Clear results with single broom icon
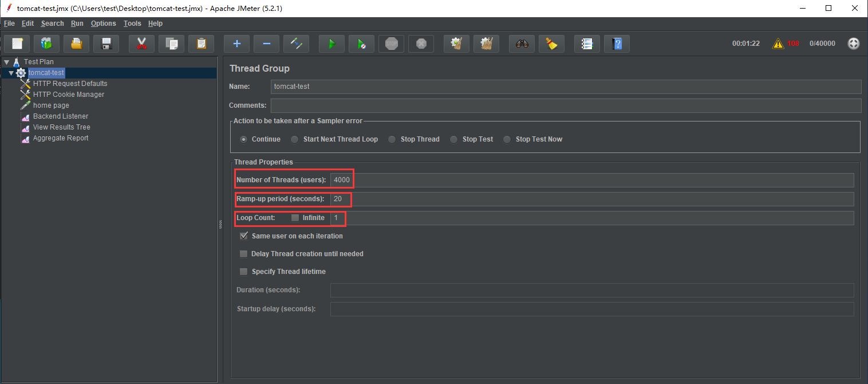Viewport: 868px width, 384px height. click(457, 44)
